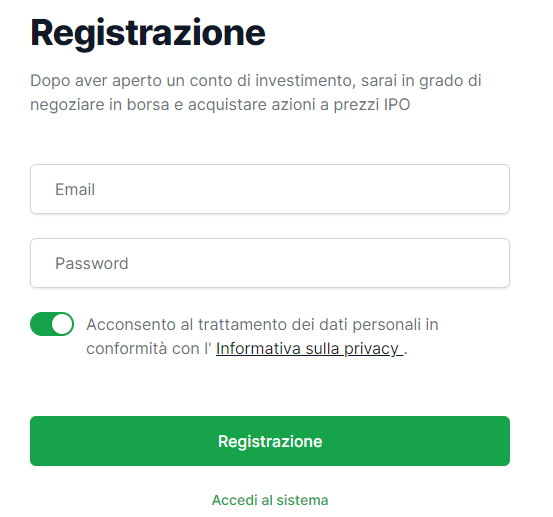Click the Registrazione page heading
The width and height of the screenshot is (553, 517).
[x=148, y=34]
